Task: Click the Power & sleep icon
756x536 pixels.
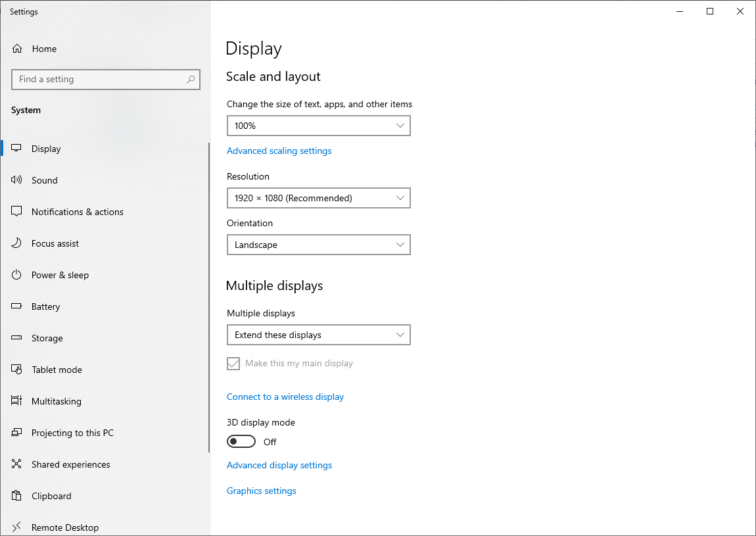Action: (16, 274)
